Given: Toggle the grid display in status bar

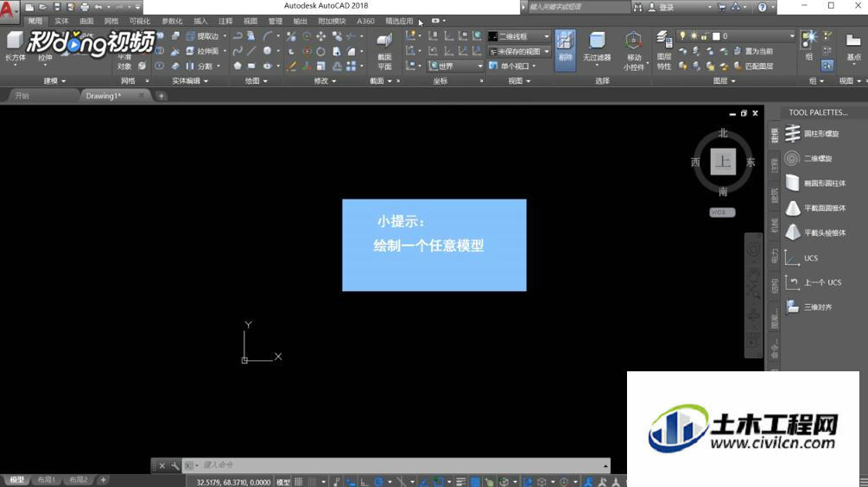Looking at the screenshot, I should click(x=299, y=482).
